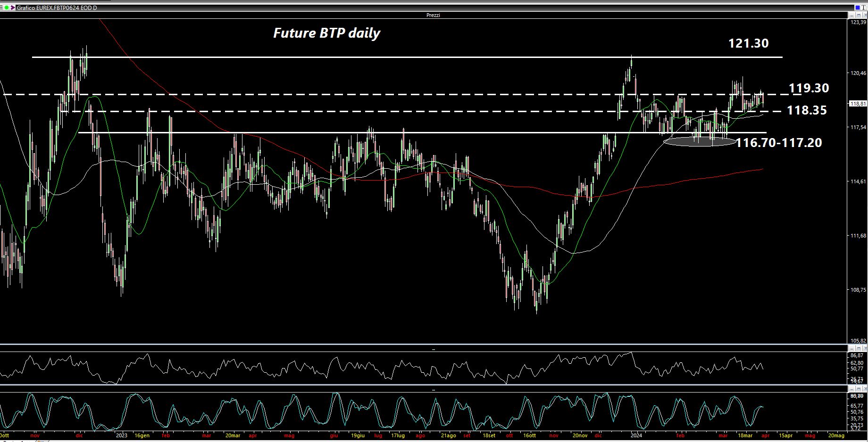
Task: Click the Grafico EUREX.FBTP0624 EOD D title
Action: [57, 8]
